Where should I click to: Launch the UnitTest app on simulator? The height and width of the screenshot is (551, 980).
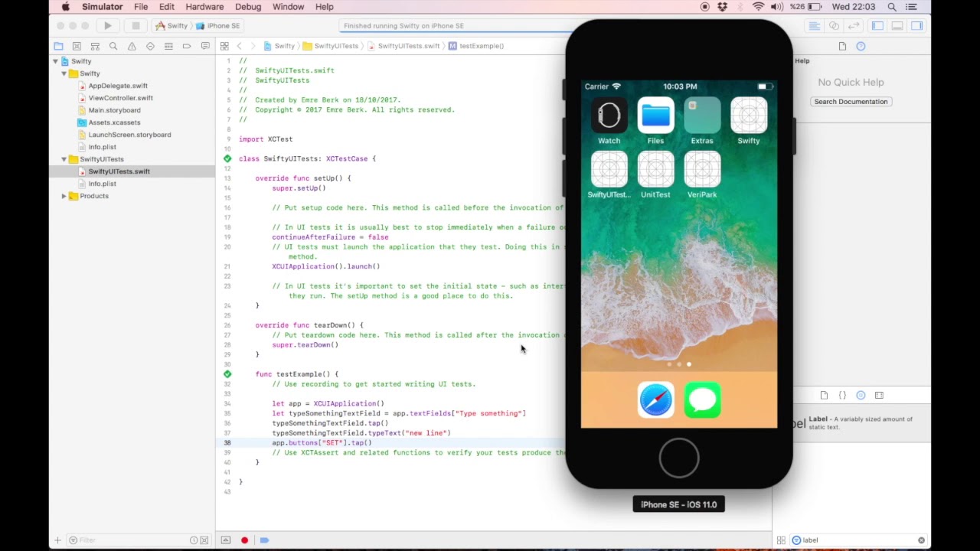click(656, 169)
